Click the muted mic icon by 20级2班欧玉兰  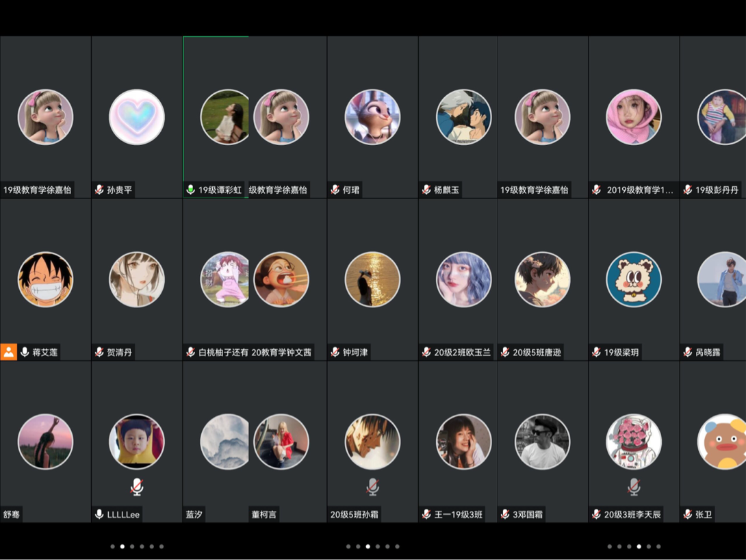426,352
